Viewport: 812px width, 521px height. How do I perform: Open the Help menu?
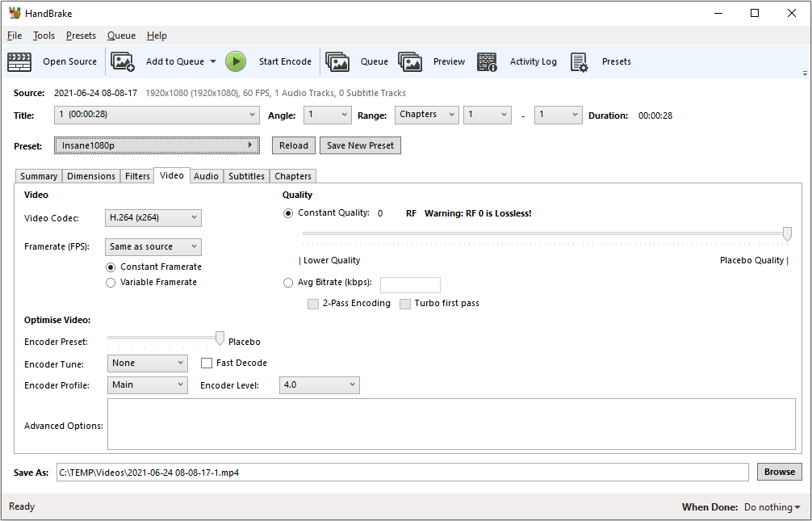click(x=157, y=36)
